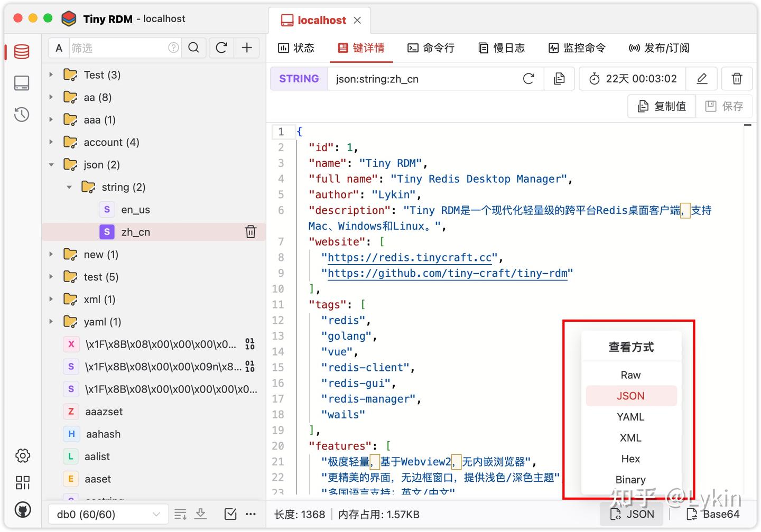Click the QR code grid icon in sidebar
761x532 pixels.
pyautogui.click(x=23, y=482)
